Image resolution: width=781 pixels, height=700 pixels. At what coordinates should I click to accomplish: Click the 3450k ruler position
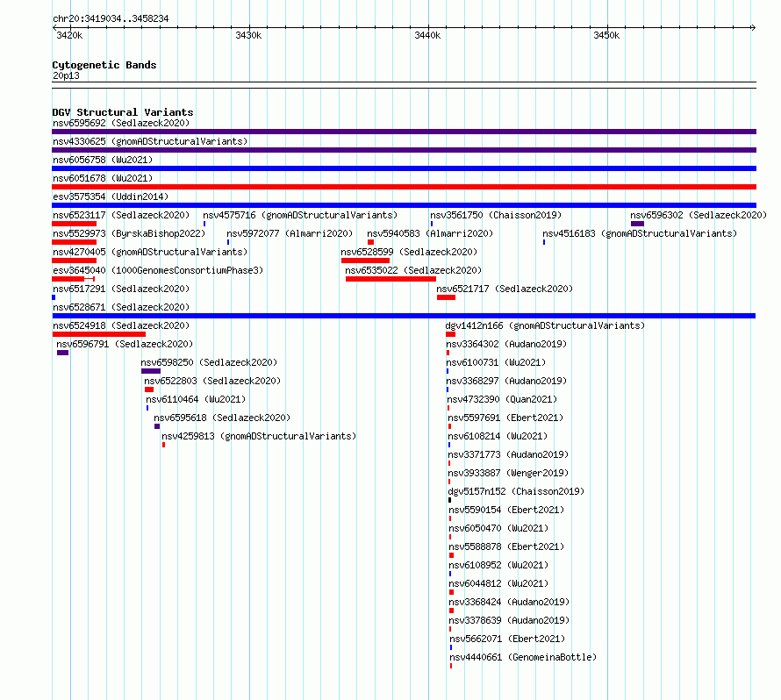[606, 35]
